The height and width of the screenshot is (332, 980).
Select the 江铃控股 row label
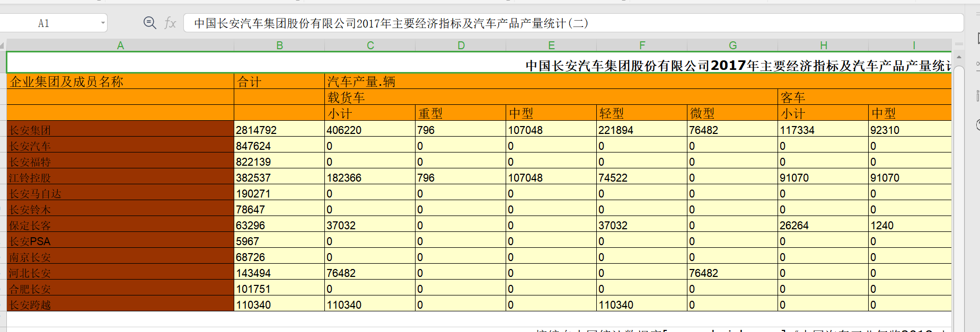(120, 177)
